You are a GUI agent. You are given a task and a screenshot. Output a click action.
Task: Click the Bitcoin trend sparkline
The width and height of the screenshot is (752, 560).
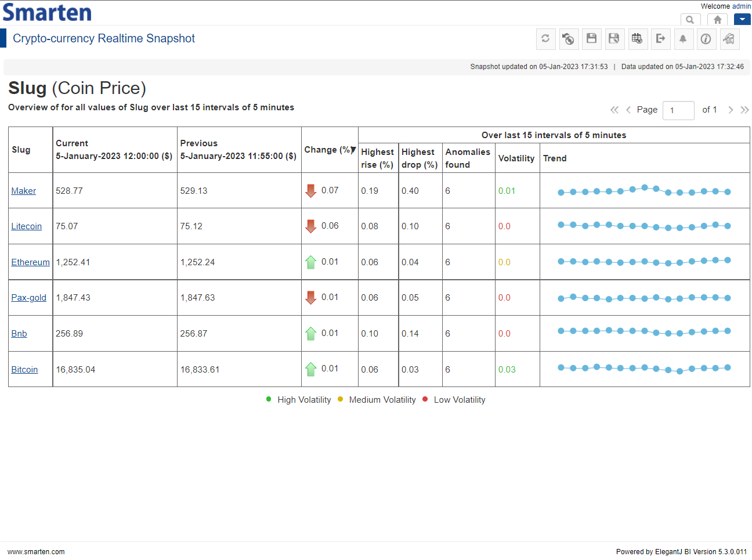(644, 368)
